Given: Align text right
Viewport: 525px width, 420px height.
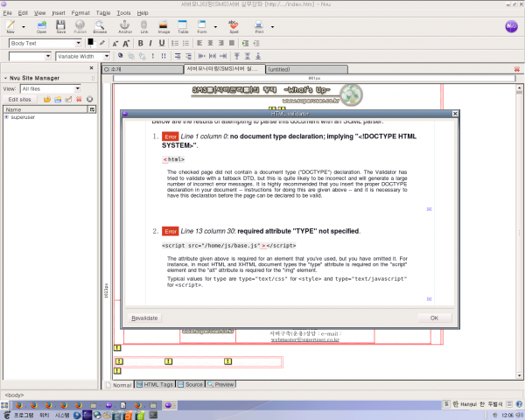Looking at the screenshot, I should 221,43.
